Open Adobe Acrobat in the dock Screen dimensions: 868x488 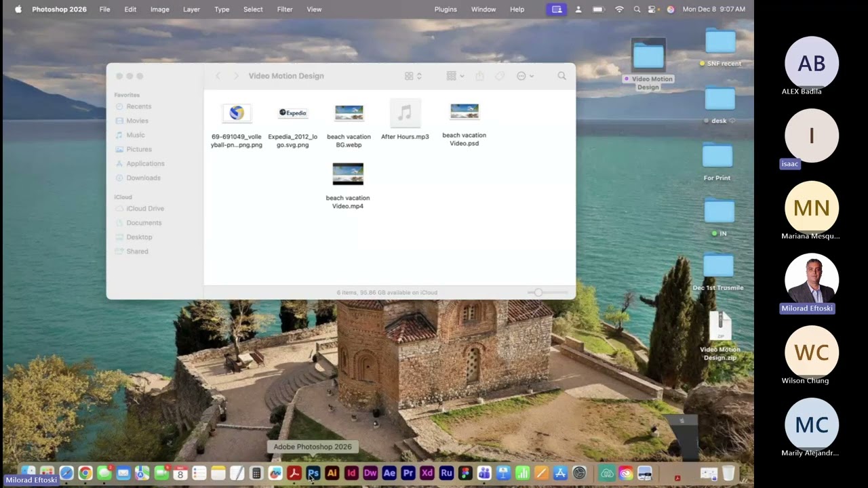[294, 473]
